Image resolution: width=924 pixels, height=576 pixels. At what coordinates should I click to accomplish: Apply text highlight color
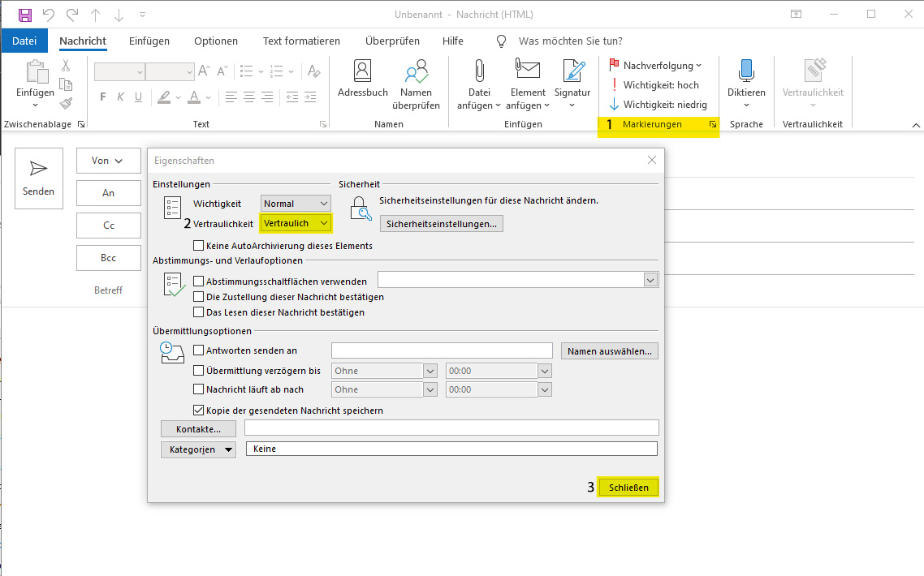tap(164, 97)
